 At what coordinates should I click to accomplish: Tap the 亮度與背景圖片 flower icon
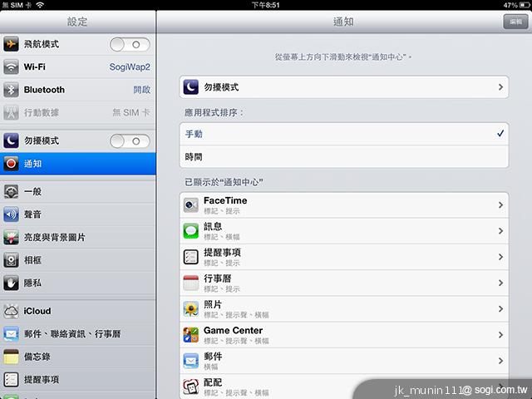(x=11, y=238)
